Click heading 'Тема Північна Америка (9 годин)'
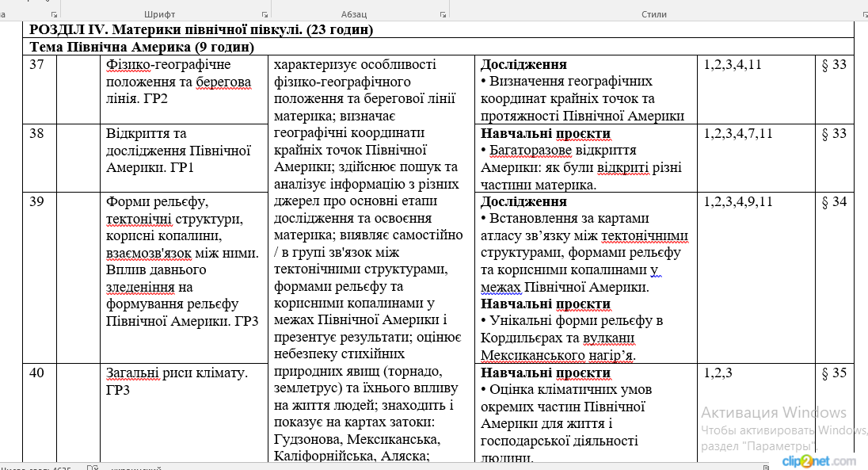 click(x=142, y=47)
